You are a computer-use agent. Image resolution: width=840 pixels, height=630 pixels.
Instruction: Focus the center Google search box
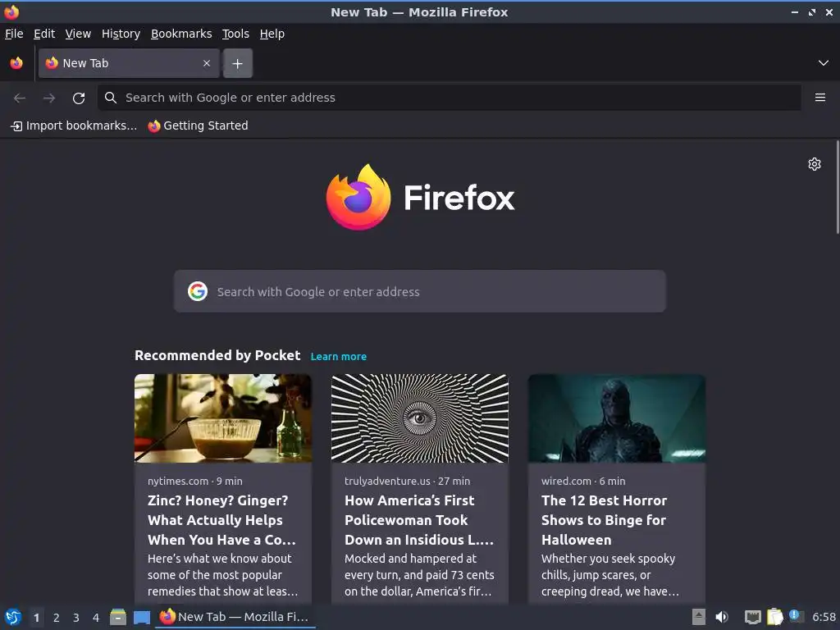click(x=419, y=291)
